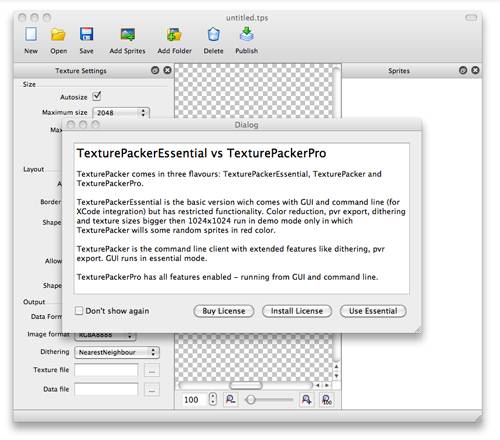Click the Install License button
Viewport: 500px width, 440px height.
tap(297, 311)
